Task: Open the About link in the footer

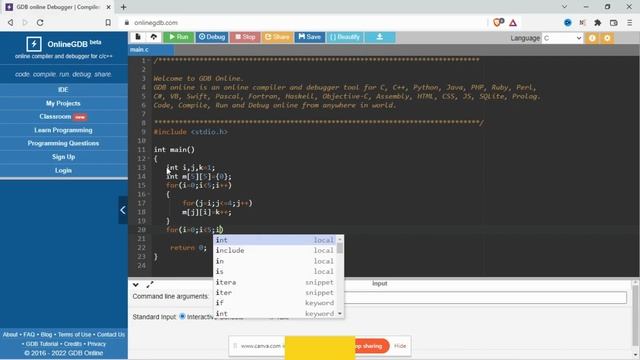Action: [x=10, y=335]
